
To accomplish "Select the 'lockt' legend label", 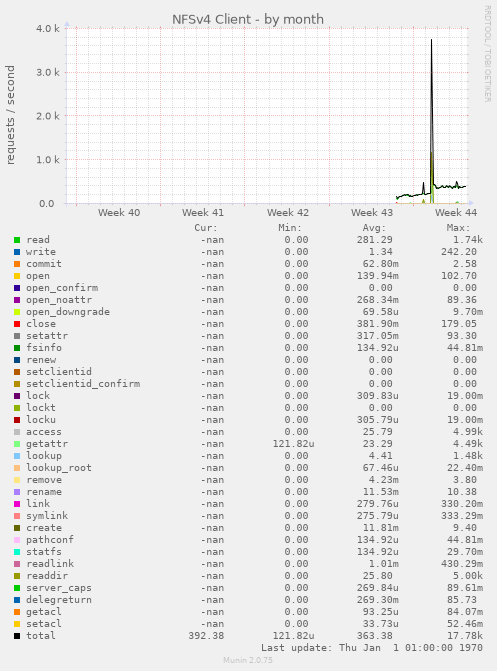I will click(41, 408).
